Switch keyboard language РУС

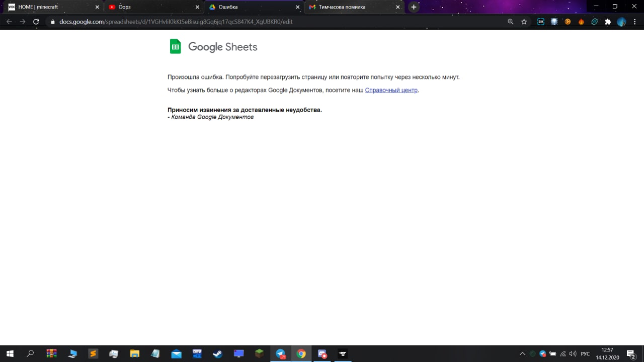point(585,353)
